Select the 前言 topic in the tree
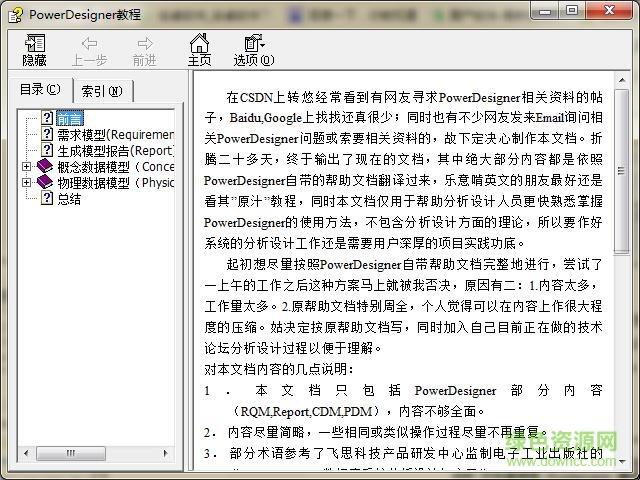Image resolution: width=640 pixels, height=480 pixels. (69, 119)
